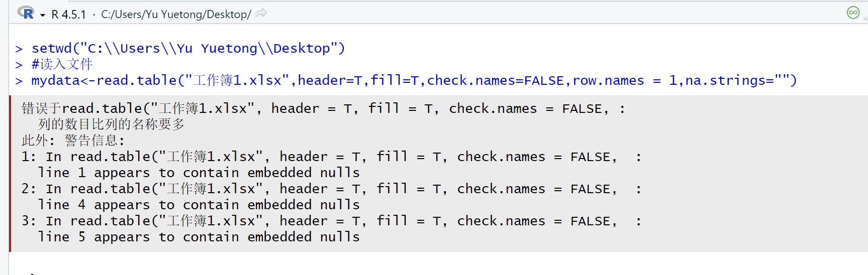Click warning 1 In read.table line
The height and width of the screenshot is (275, 868).
332,157
